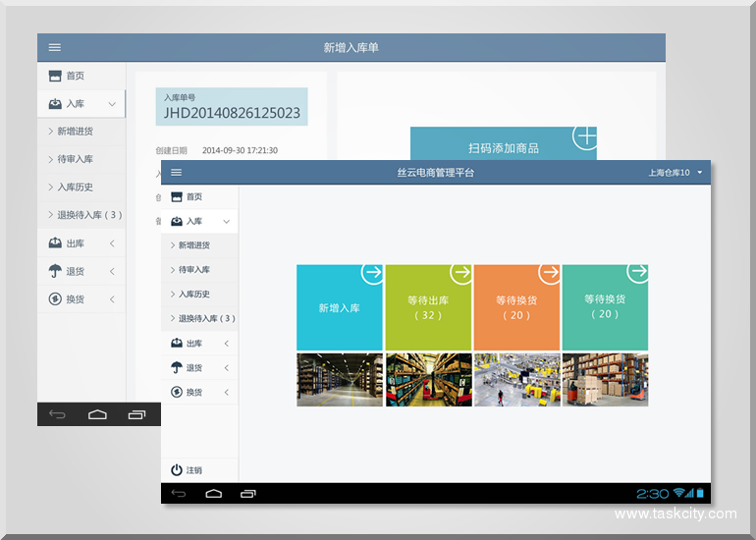Screen dimensions: 756x540
Task: Open hamburger menu in 新增入库单 header
Action: pyautogui.click(x=55, y=47)
